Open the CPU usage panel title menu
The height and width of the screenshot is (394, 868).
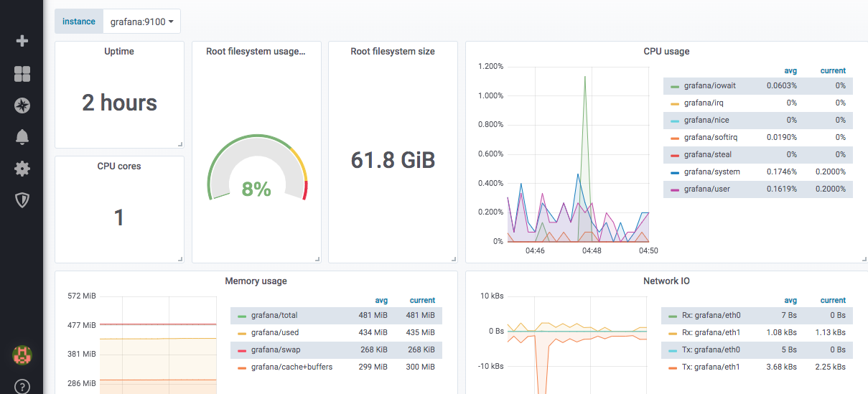point(666,52)
